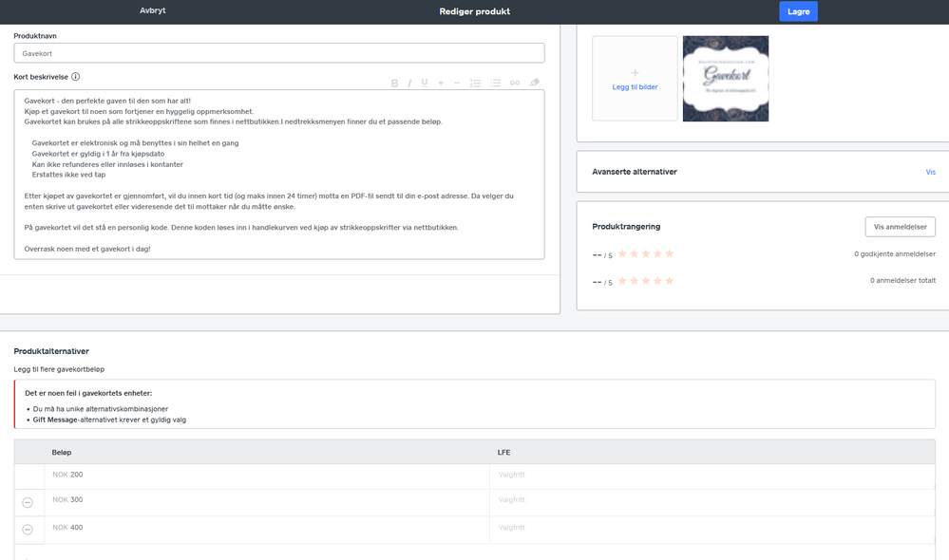The image size is (949, 560).
Task: Click Avbryt to cancel editing
Action: pos(153,11)
